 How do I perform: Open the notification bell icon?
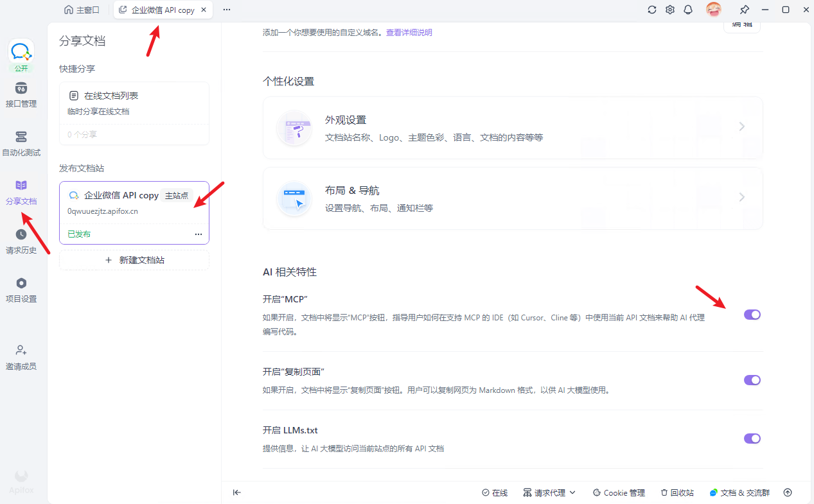click(x=688, y=10)
